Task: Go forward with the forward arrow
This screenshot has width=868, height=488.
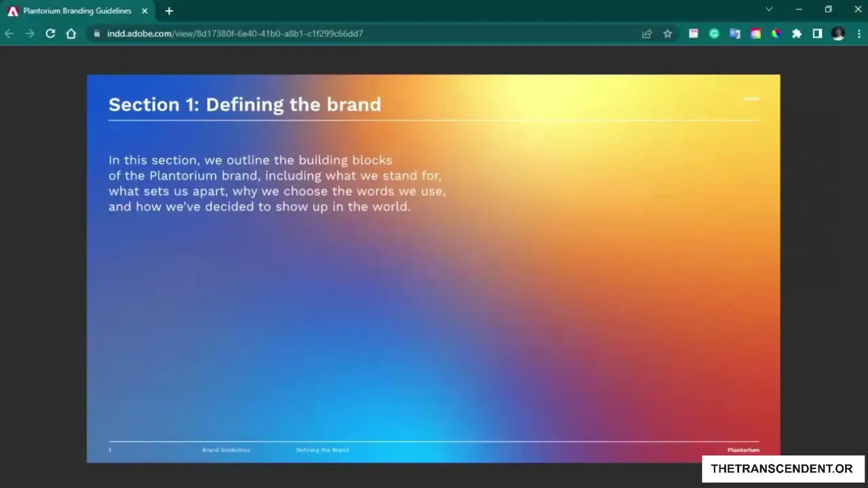Action: [x=30, y=33]
